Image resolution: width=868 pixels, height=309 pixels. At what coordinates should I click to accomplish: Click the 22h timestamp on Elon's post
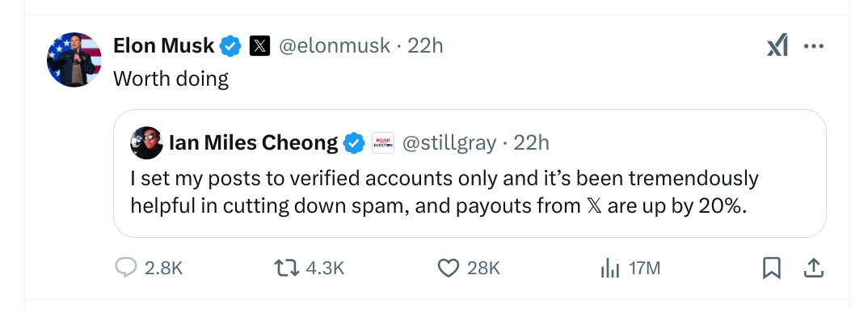tap(425, 46)
